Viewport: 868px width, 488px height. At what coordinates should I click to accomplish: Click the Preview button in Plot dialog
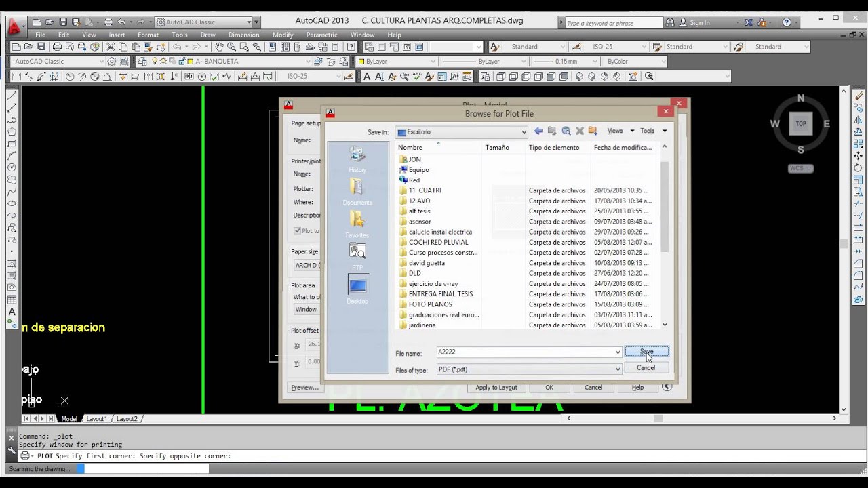point(304,388)
